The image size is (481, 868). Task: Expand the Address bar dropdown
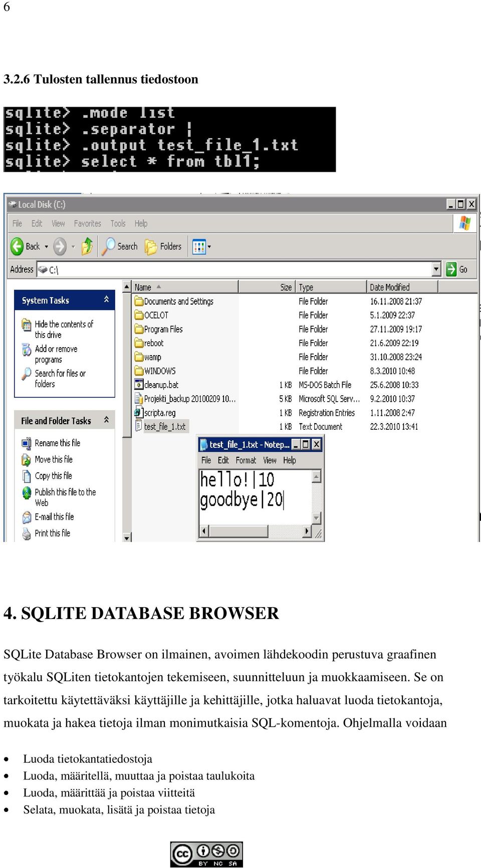tap(436, 269)
